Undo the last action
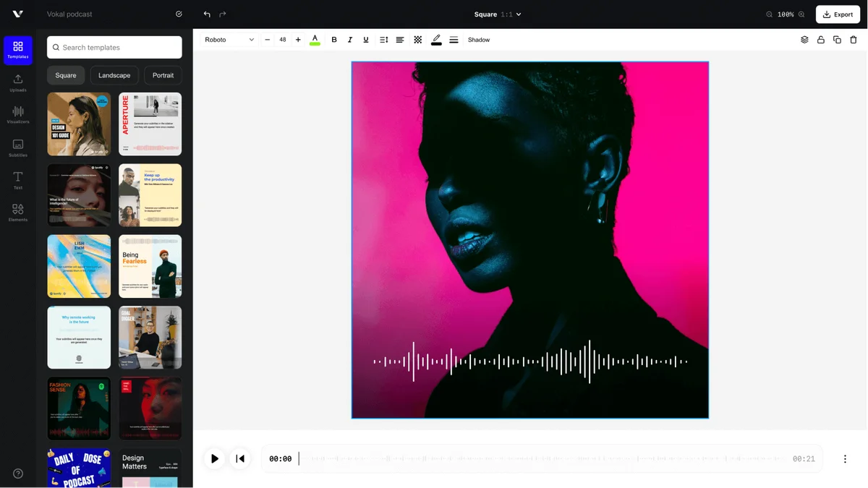The height and width of the screenshot is (488, 868). coord(208,14)
